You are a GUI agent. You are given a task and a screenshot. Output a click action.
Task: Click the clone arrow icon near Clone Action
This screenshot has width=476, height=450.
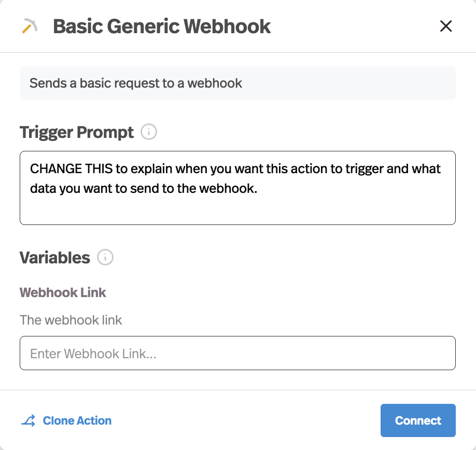(29, 420)
